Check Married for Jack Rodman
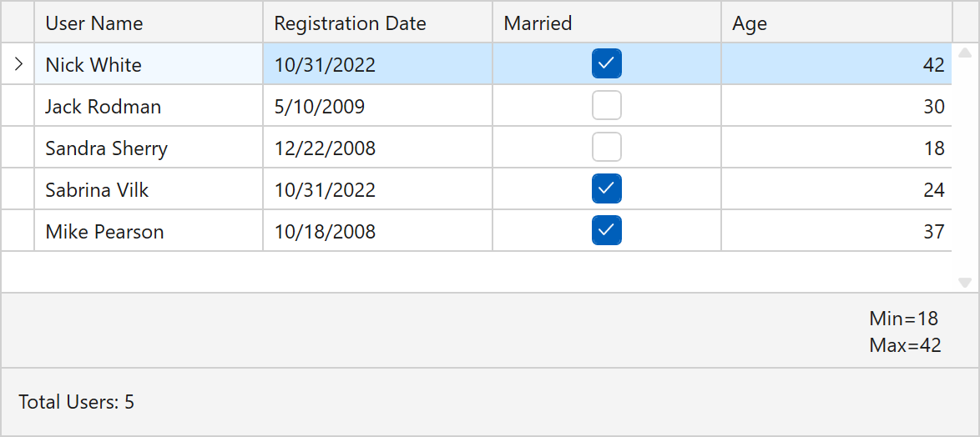Screen dimensions: 980x437 (607, 106)
